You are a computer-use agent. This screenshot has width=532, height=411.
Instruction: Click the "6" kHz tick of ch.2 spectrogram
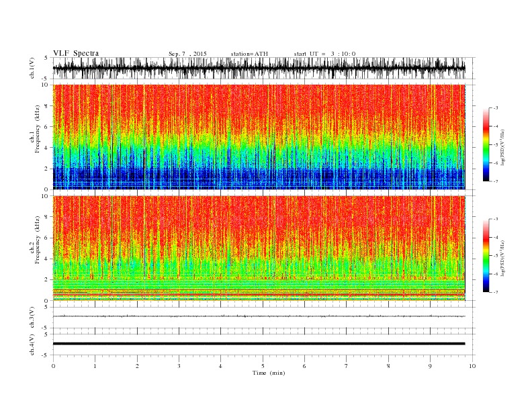point(47,238)
